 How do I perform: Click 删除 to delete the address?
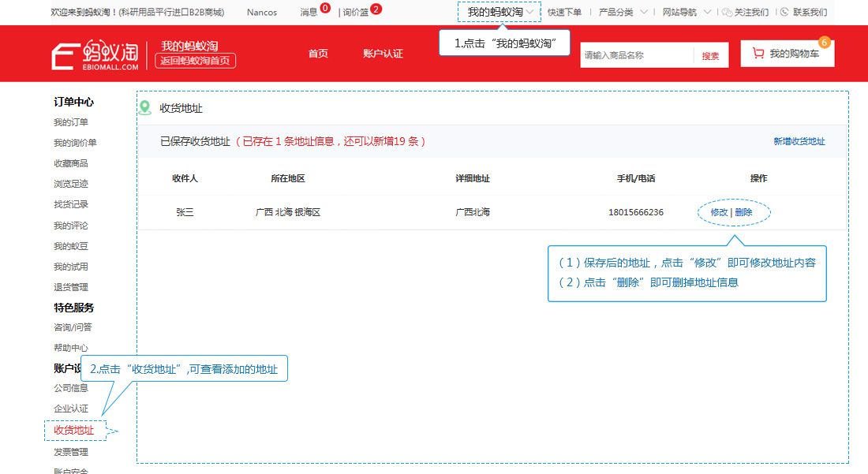743,212
